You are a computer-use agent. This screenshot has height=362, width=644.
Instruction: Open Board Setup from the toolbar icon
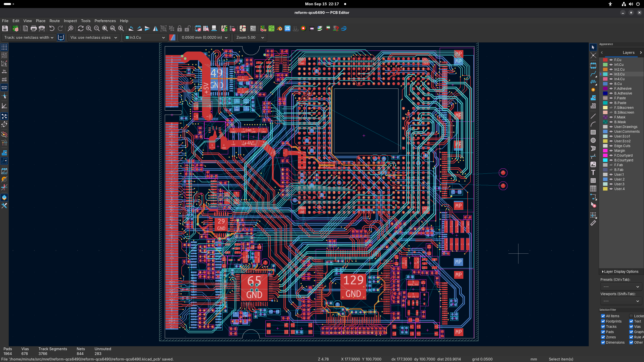tap(16, 28)
